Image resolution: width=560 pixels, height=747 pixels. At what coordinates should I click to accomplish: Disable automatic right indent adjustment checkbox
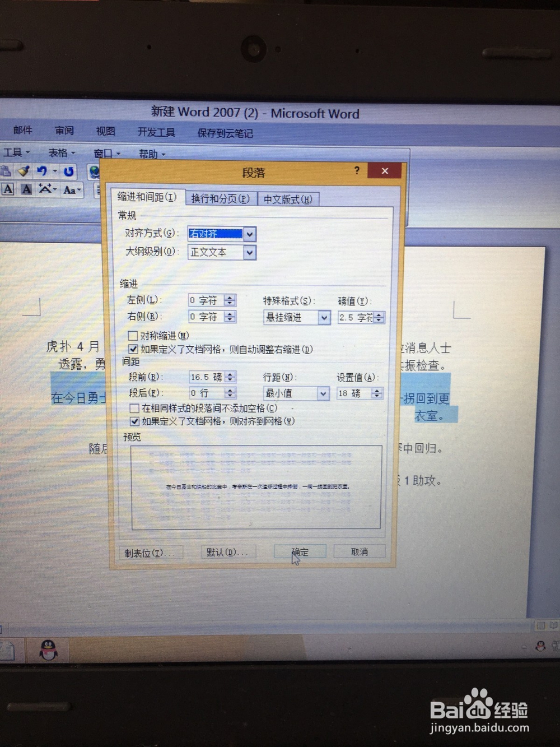133,349
